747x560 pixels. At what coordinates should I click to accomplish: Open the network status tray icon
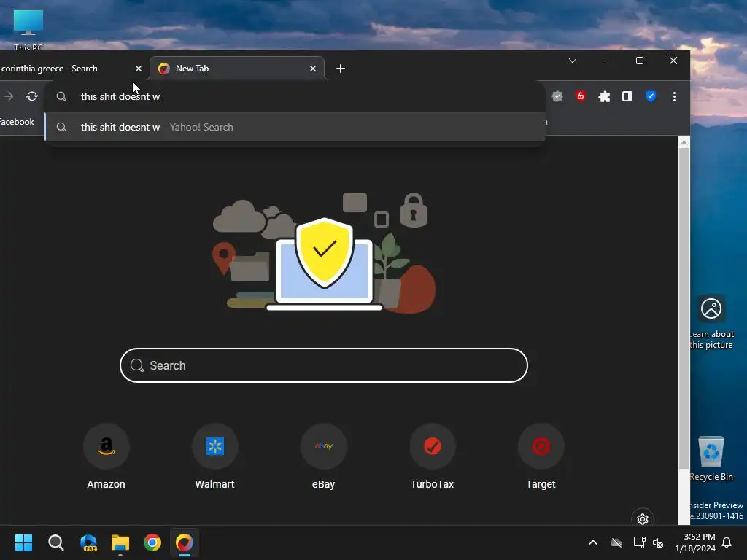pos(639,542)
